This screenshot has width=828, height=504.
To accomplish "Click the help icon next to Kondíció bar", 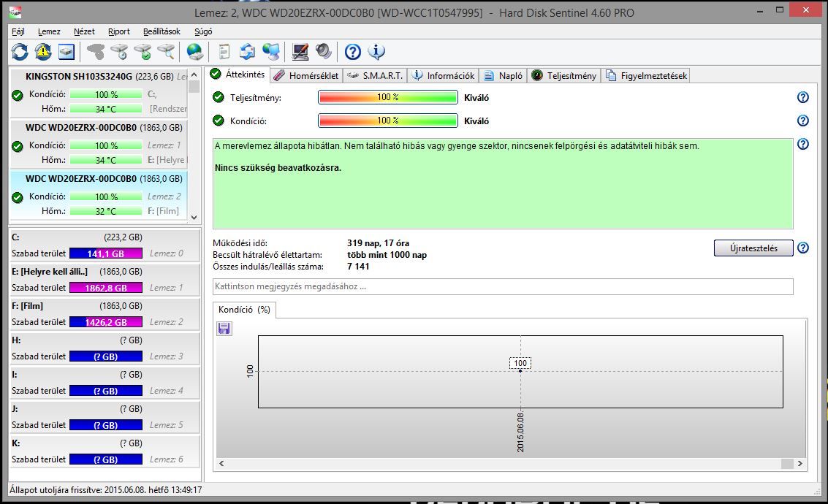I will click(x=802, y=121).
